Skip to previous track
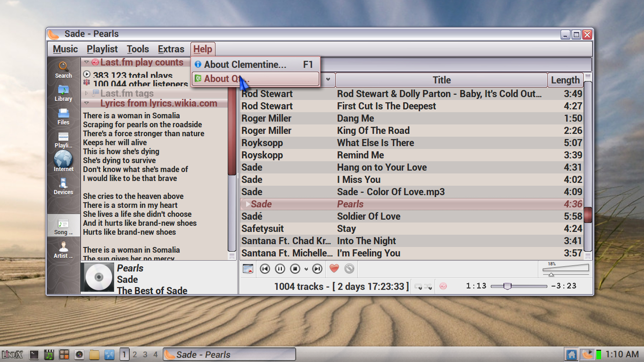 tap(265, 269)
